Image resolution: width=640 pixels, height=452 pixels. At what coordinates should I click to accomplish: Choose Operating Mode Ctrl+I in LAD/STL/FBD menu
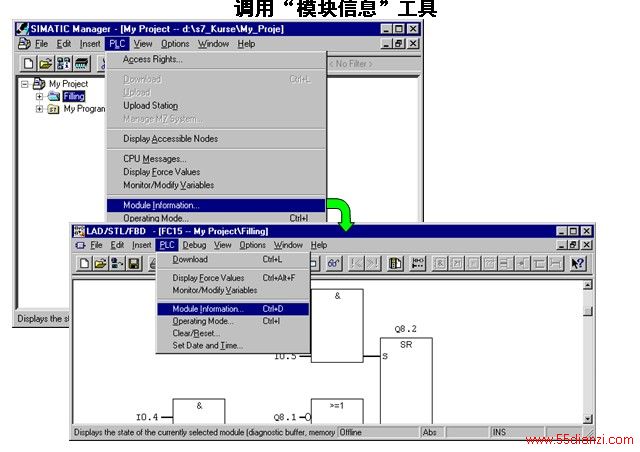[233, 321]
